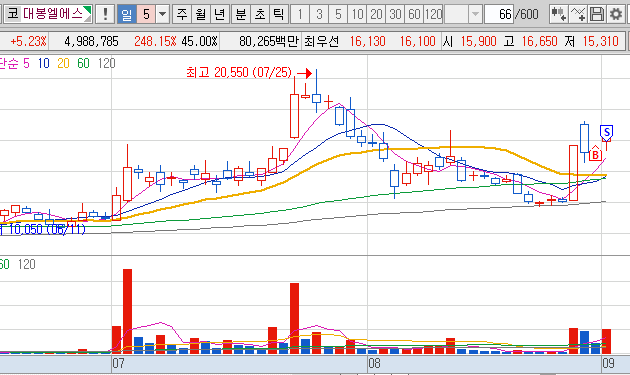Select interval preset 120 in toolbar
This screenshot has height=375, width=630.
(x=434, y=14)
